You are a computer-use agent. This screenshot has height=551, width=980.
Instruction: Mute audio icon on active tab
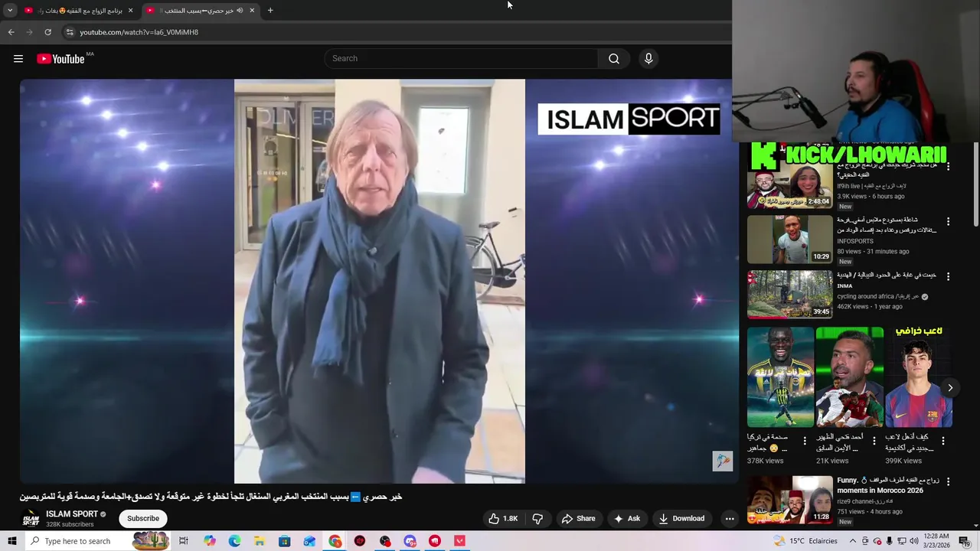(x=240, y=11)
